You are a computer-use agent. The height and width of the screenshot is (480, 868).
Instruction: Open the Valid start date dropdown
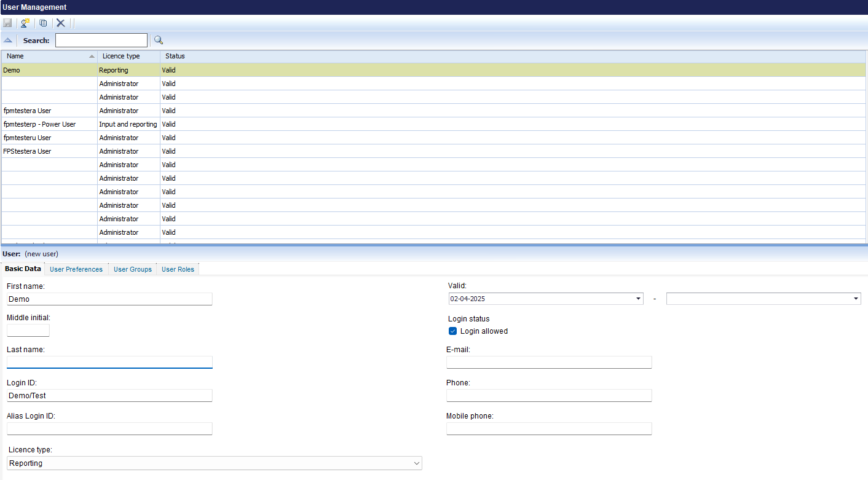tap(638, 299)
